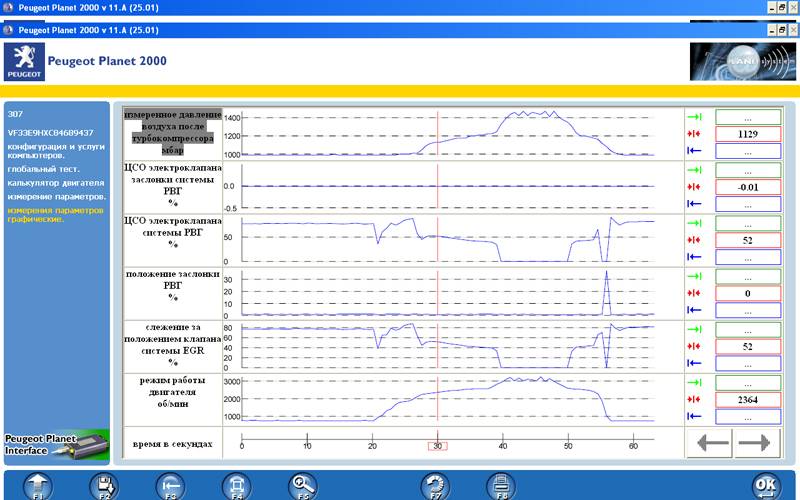This screenshot has height=500, width=800.
Task: Click the F3 go-back icon
Action: coord(170,485)
